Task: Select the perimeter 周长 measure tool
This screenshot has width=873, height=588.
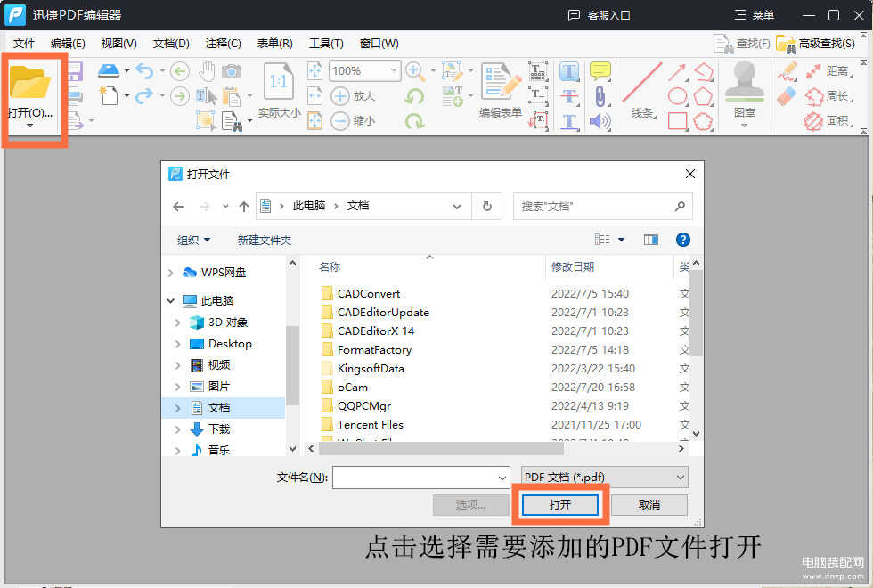Action: [829, 96]
